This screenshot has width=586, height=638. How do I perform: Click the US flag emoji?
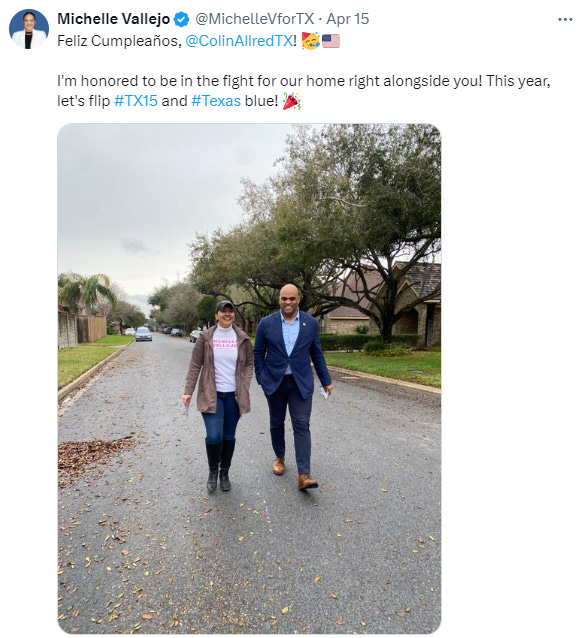point(331,41)
